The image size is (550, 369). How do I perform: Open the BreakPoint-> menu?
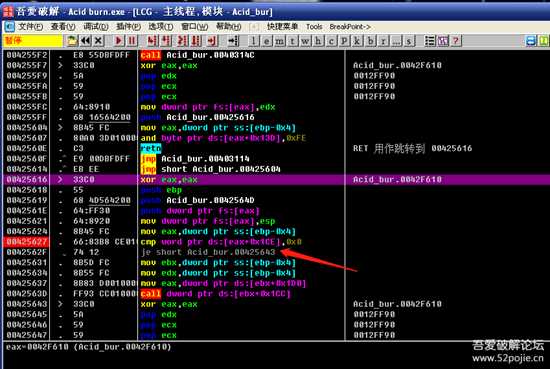[350, 27]
